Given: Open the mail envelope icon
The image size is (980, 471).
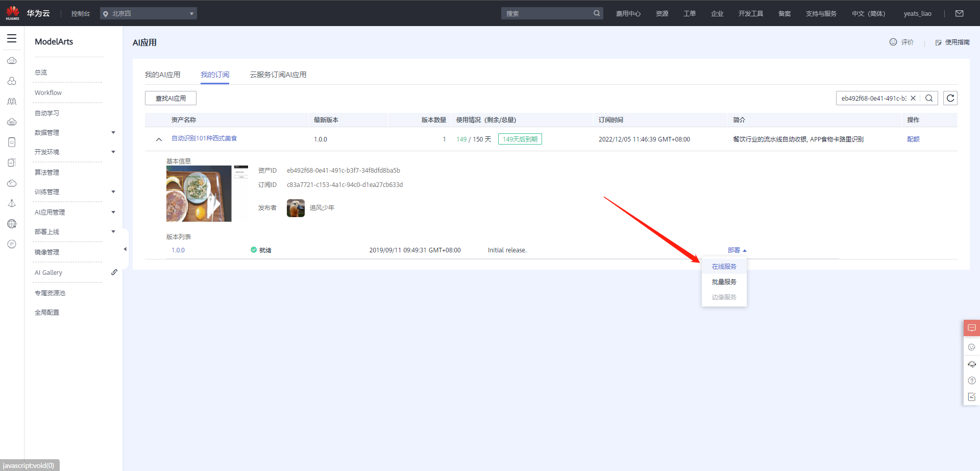Looking at the screenshot, I should click(960, 13).
